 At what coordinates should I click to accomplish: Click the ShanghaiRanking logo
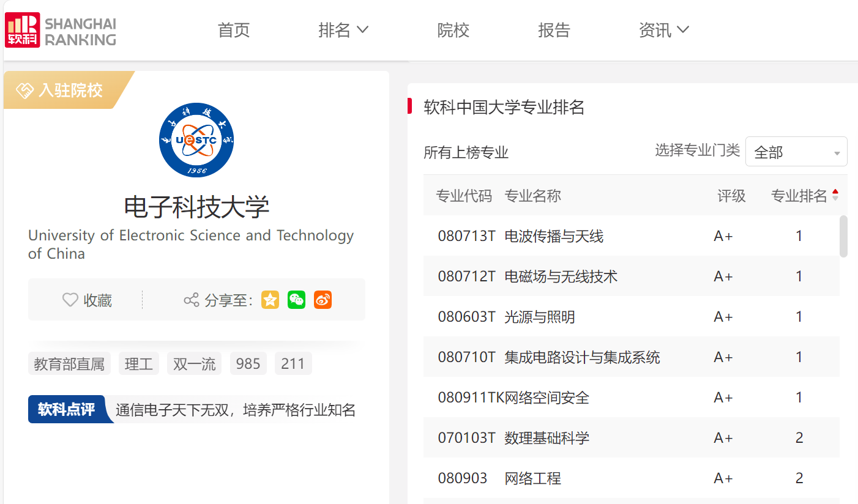click(61, 31)
